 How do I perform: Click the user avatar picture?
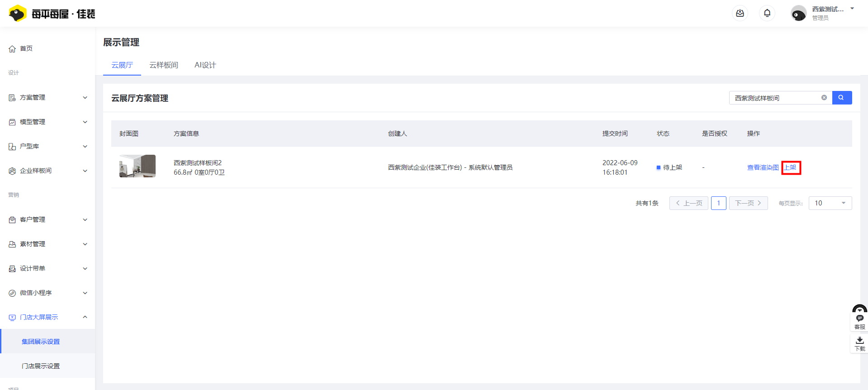pos(798,14)
